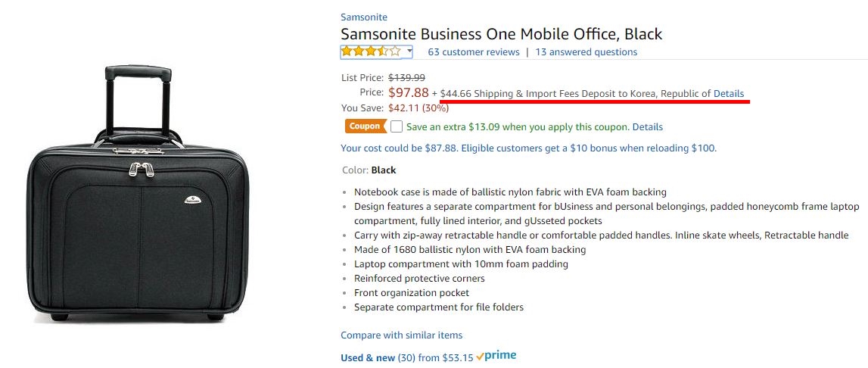The width and height of the screenshot is (868, 368).
Task: Click the $97.88 price text
Action: [409, 92]
